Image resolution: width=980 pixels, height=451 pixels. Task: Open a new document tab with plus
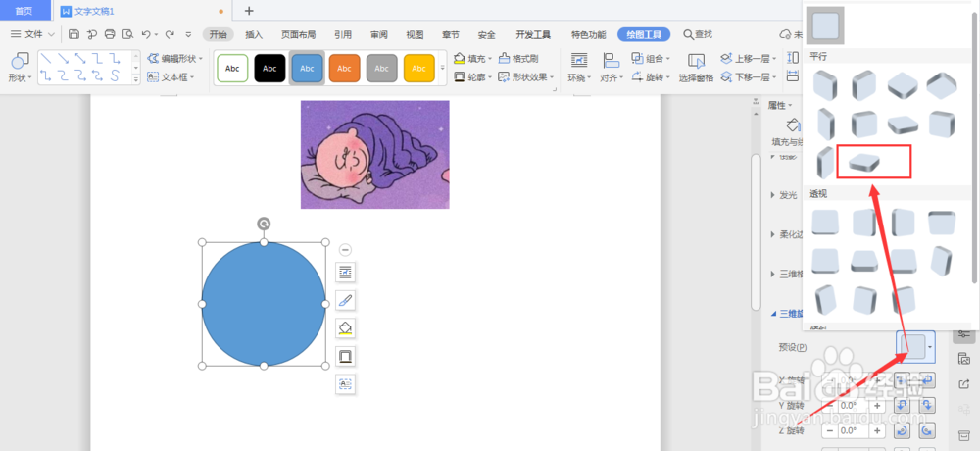[x=249, y=11]
